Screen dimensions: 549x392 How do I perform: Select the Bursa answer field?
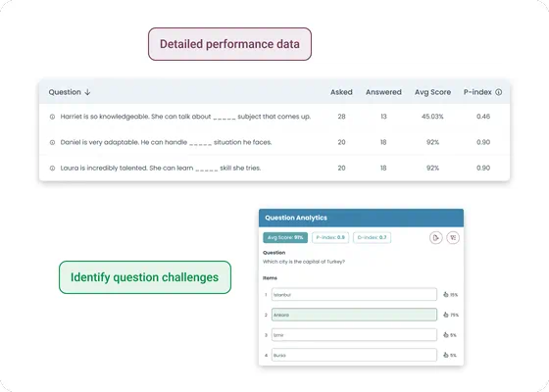(354, 355)
